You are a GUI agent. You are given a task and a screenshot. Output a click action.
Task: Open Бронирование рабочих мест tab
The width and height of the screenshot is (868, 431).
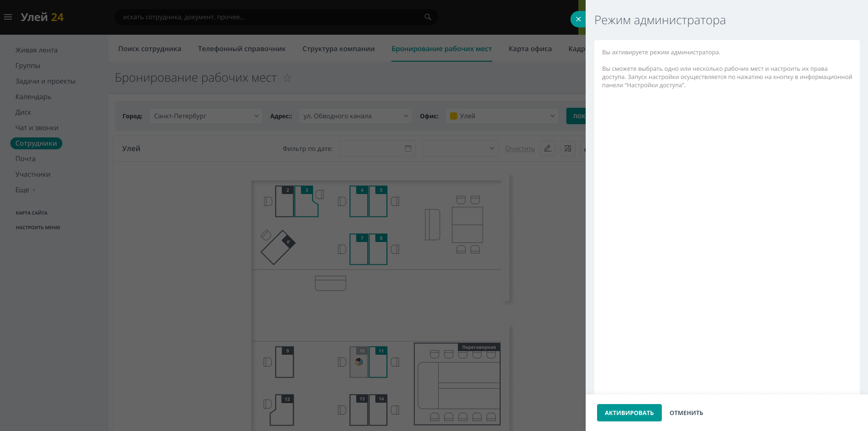(442, 49)
